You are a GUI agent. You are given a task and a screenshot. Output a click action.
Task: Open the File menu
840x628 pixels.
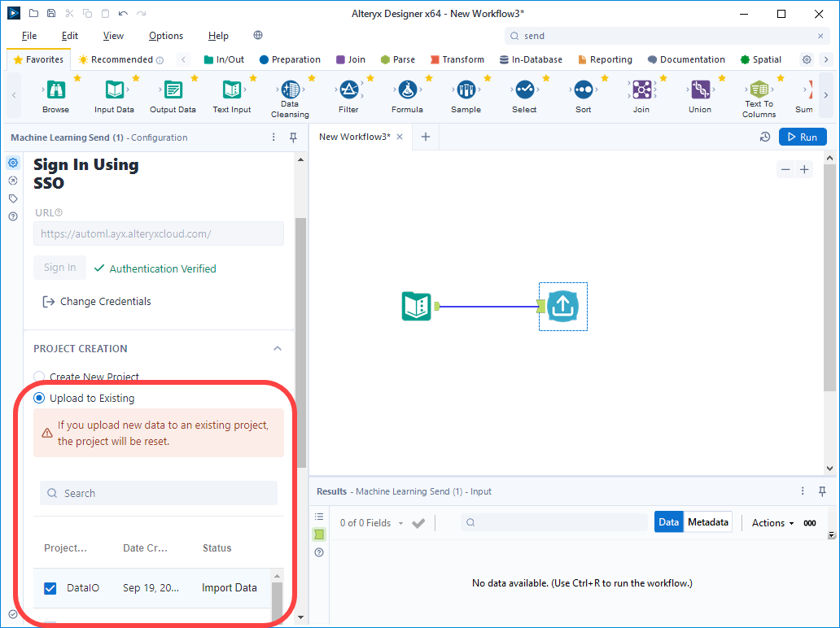coord(29,36)
